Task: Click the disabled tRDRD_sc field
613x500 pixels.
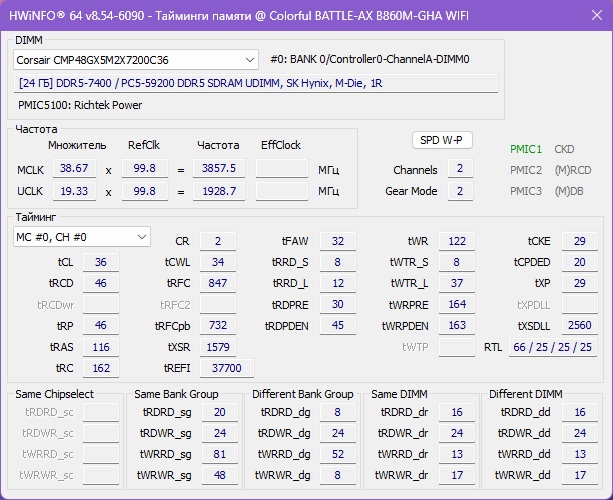Action: click(x=101, y=412)
